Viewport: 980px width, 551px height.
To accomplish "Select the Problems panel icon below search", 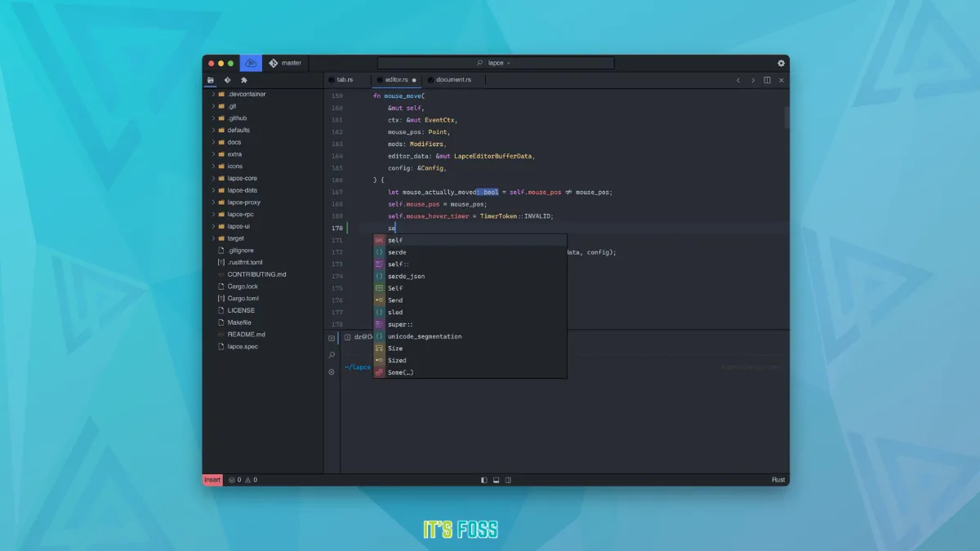I will click(332, 371).
